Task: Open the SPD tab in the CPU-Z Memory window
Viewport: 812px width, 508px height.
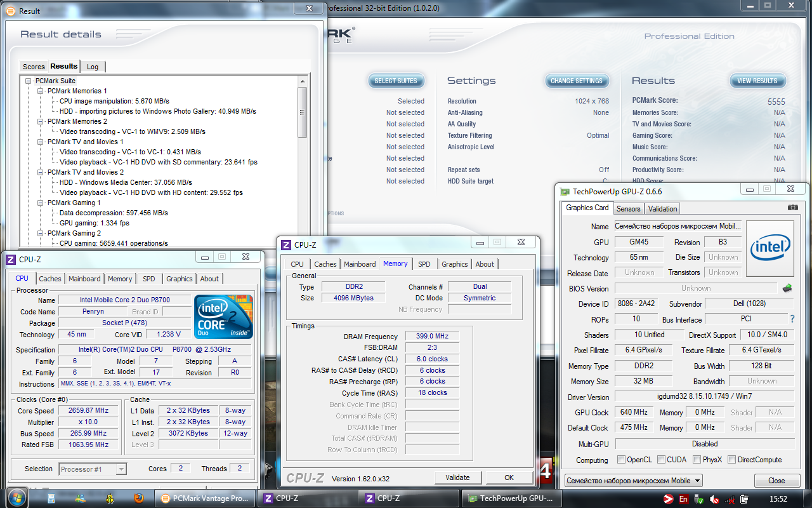Action: point(424,264)
